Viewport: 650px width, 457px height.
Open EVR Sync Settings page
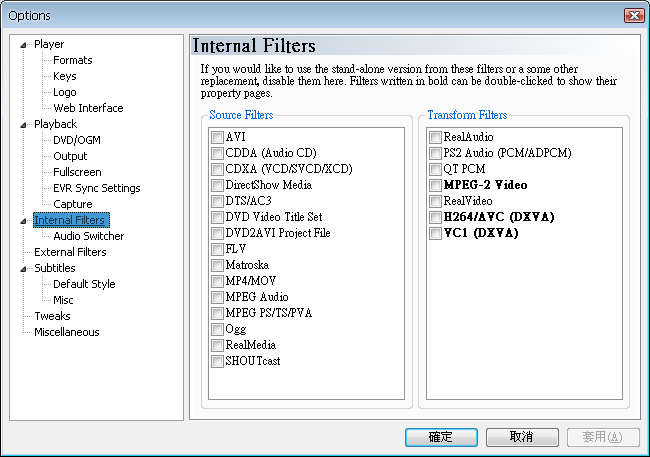(96, 188)
